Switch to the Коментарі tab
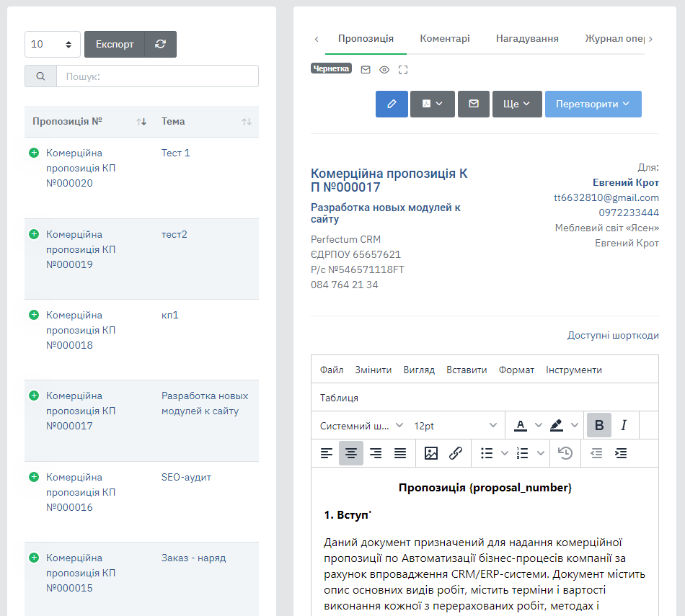 (445, 39)
